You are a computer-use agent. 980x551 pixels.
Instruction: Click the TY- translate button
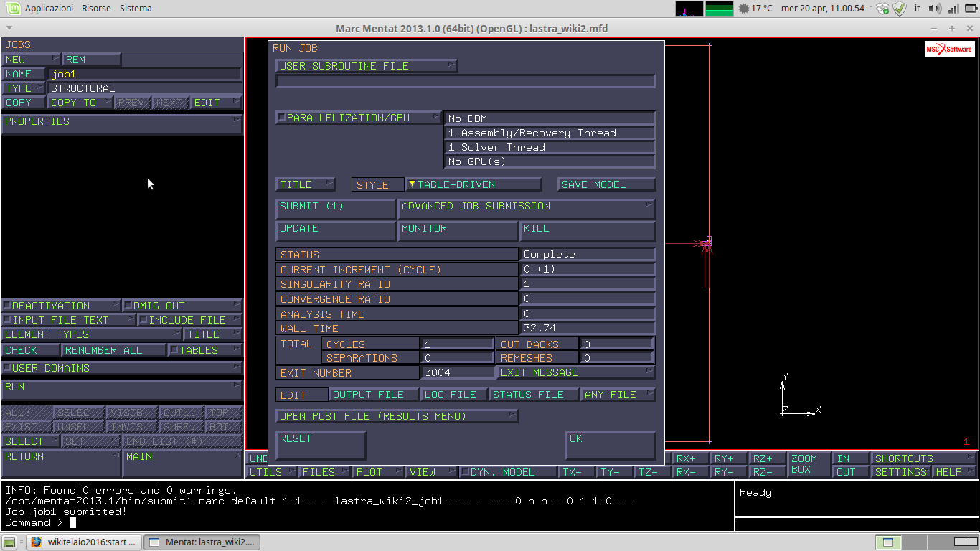[615, 472]
